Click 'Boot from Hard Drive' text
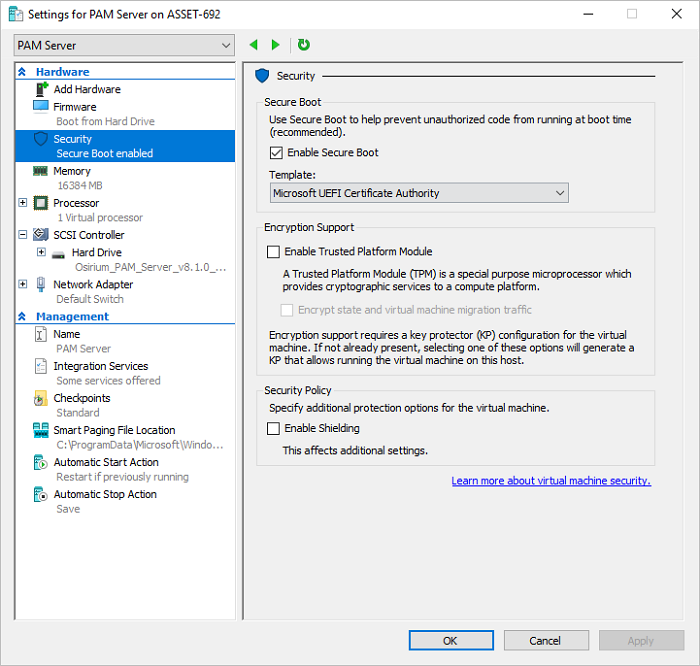 pyautogui.click(x=105, y=121)
